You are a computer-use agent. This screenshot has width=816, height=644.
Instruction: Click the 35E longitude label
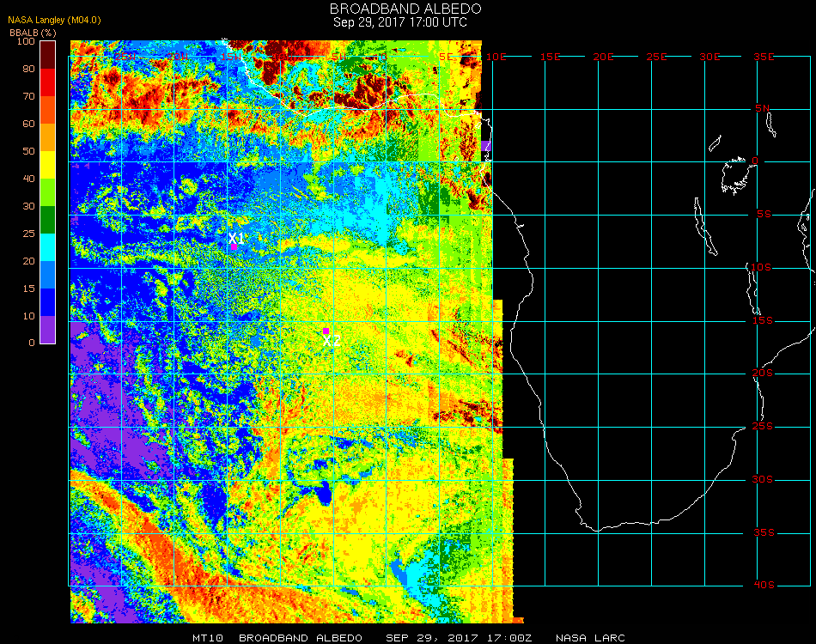[764, 57]
